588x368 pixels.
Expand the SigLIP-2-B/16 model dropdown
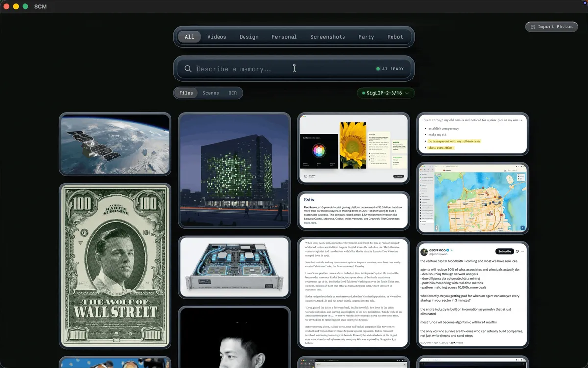(x=386, y=93)
